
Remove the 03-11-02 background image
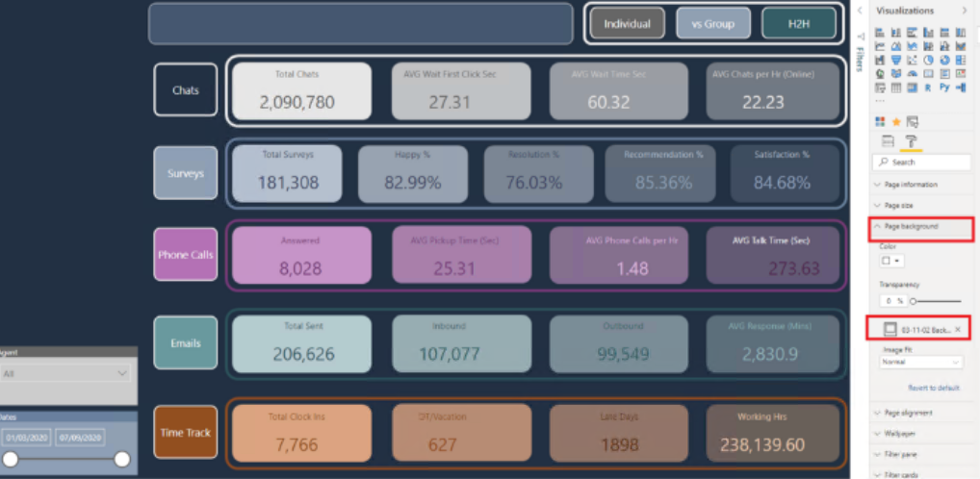958,329
